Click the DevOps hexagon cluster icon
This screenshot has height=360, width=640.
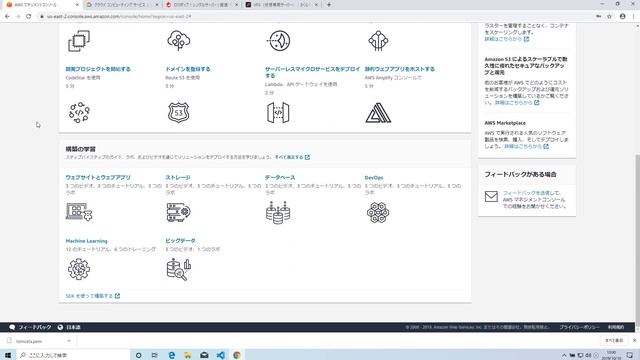(x=378, y=213)
